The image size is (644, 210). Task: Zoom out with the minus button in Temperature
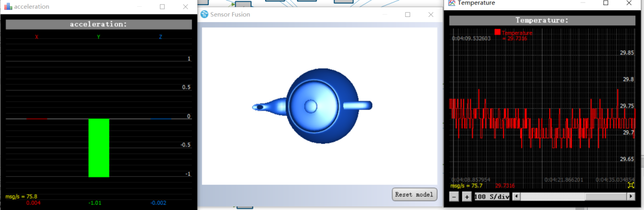tap(454, 197)
